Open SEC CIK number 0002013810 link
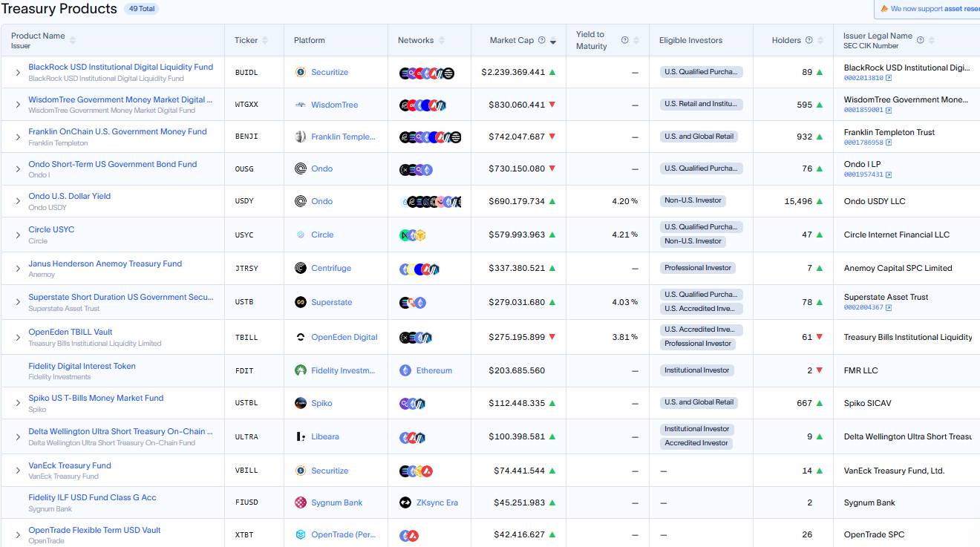 [863, 78]
